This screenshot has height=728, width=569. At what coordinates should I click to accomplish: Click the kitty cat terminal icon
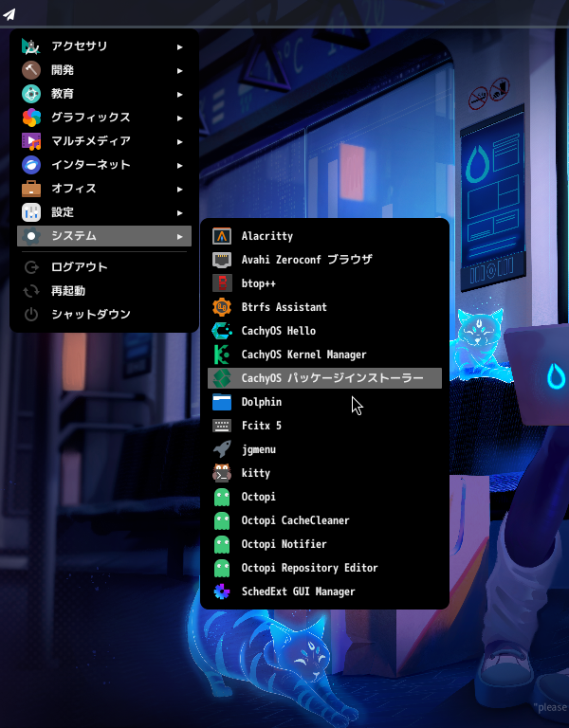coord(222,473)
